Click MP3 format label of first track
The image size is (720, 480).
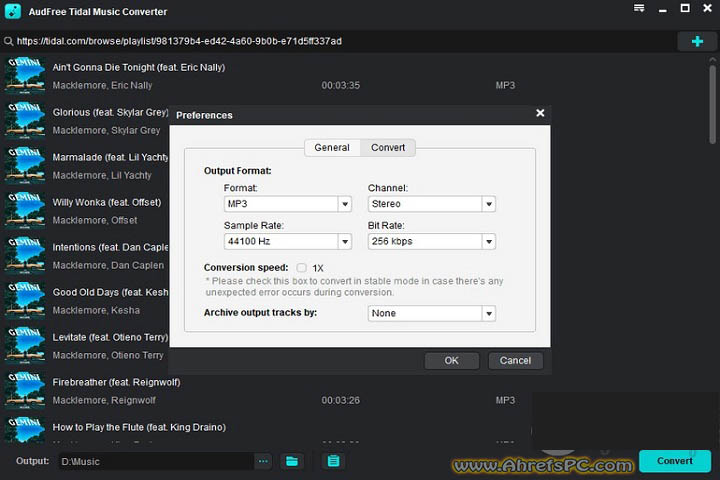(505, 85)
